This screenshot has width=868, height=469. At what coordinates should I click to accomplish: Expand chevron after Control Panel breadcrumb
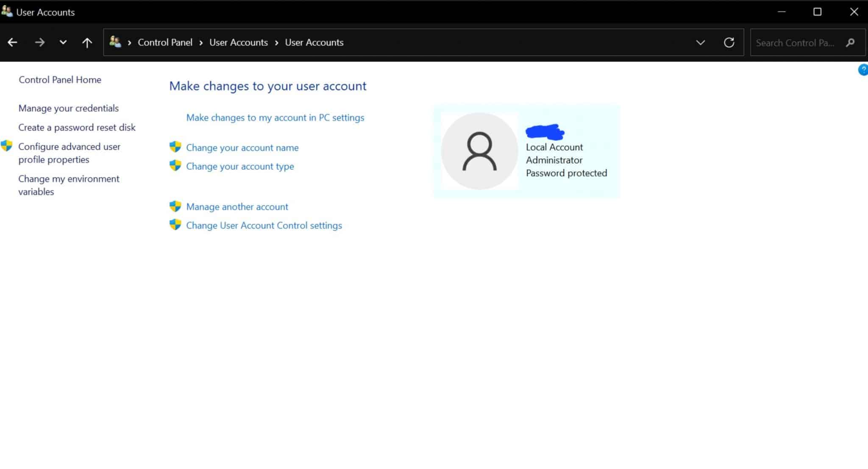click(x=200, y=42)
